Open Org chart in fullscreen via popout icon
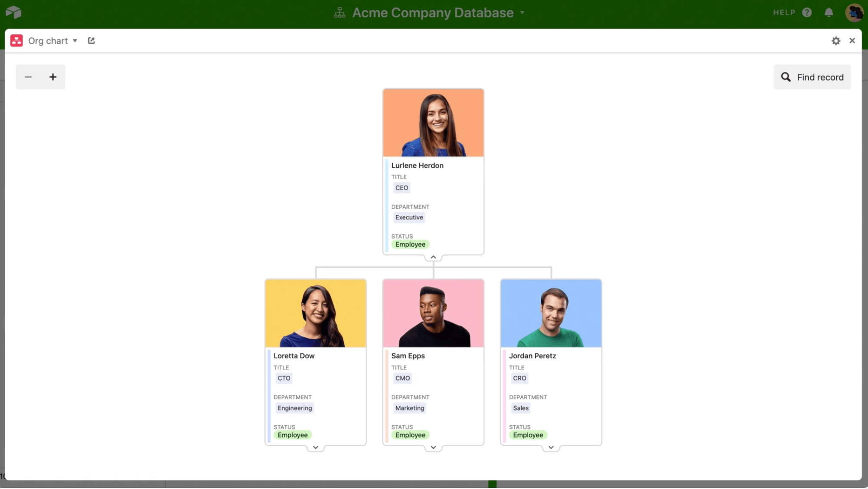Viewport: 868px width, 489px height. [x=91, y=41]
